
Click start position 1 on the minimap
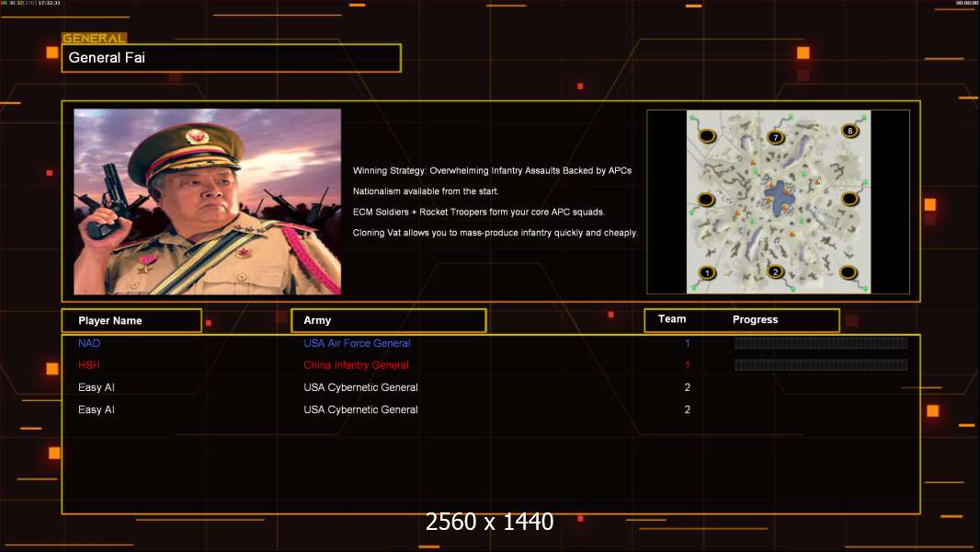click(x=707, y=272)
